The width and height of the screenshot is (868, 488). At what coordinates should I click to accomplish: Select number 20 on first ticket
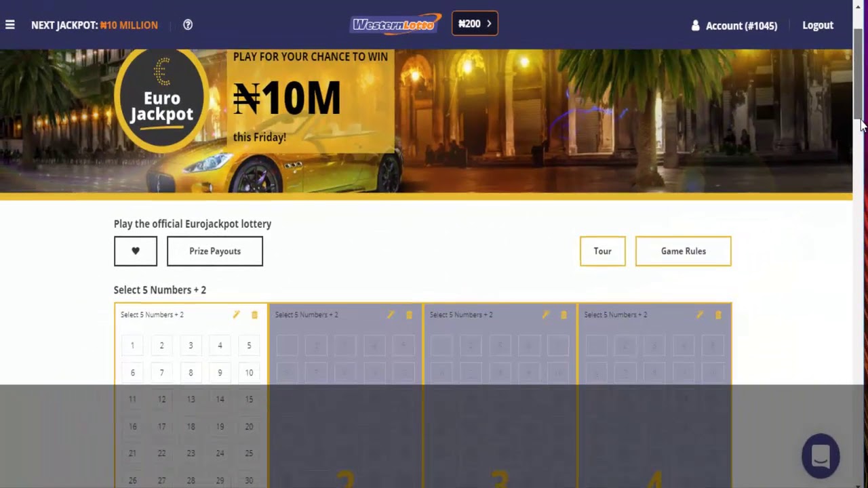click(249, 426)
